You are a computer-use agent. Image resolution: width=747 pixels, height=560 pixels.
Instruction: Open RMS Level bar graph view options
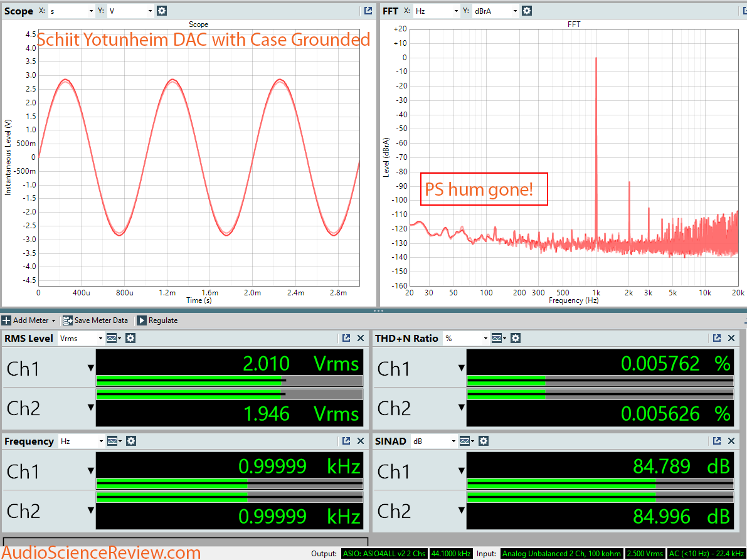114,338
